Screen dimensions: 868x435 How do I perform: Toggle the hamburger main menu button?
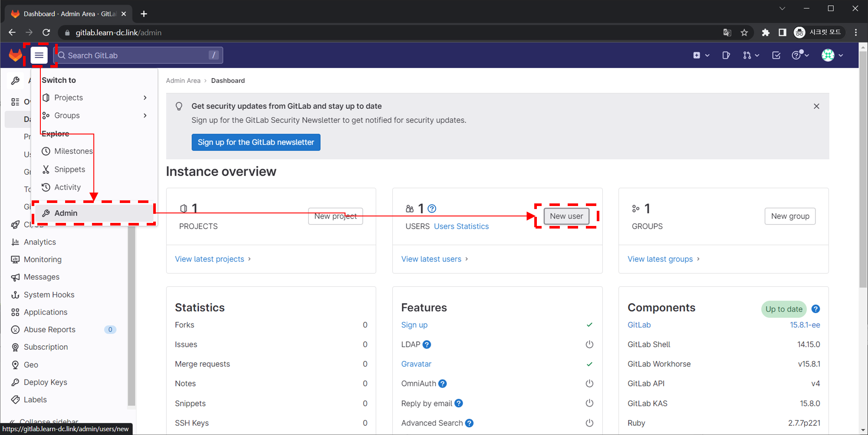click(x=39, y=55)
